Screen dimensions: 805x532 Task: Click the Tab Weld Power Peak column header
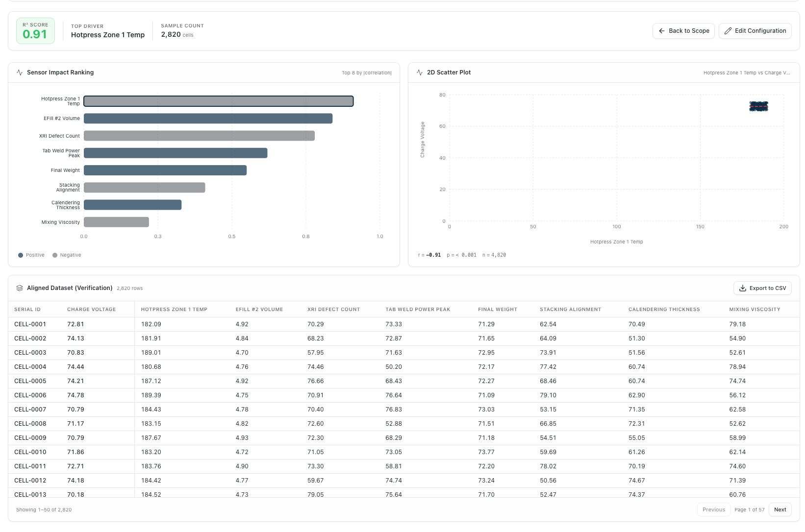pyautogui.click(x=418, y=310)
